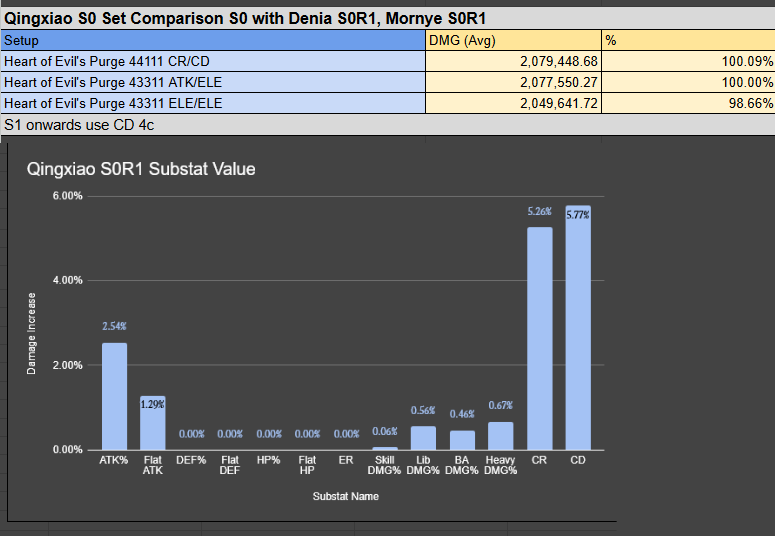Click the 4.00% y-axis tick label

[68, 280]
